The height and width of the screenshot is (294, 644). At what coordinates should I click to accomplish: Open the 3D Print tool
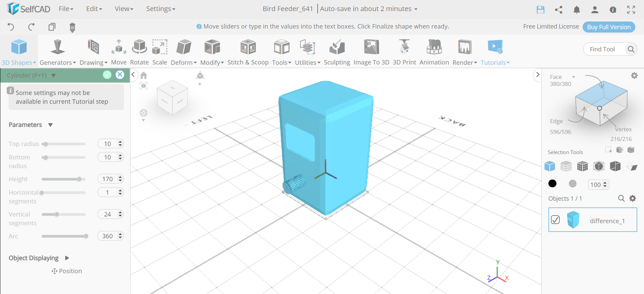pos(404,52)
